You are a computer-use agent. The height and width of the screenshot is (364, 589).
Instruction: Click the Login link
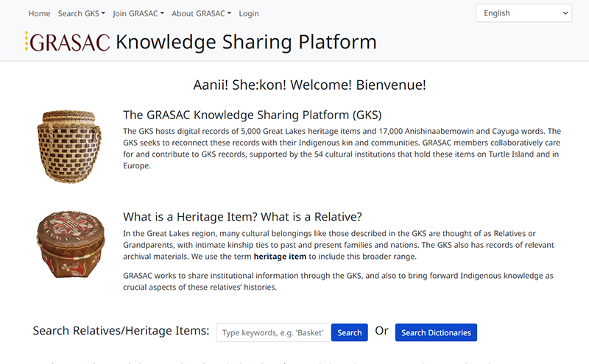pos(249,13)
